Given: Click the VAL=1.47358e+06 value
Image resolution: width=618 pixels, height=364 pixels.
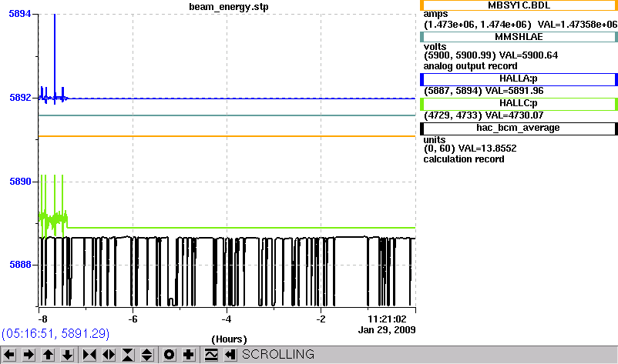Looking at the screenshot, I should tap(577, 25).
